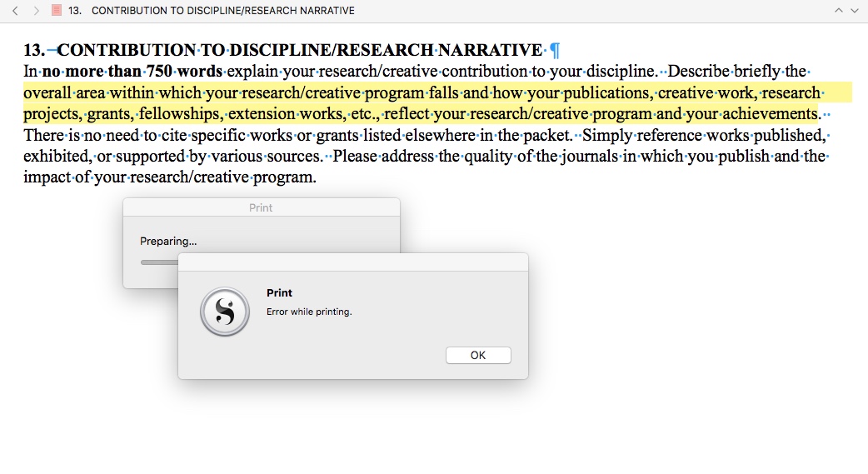Click the Scrivener logo in the error dialog
Image resolution: width=868 pixels, height=474 pixels.
coord(225,312)
